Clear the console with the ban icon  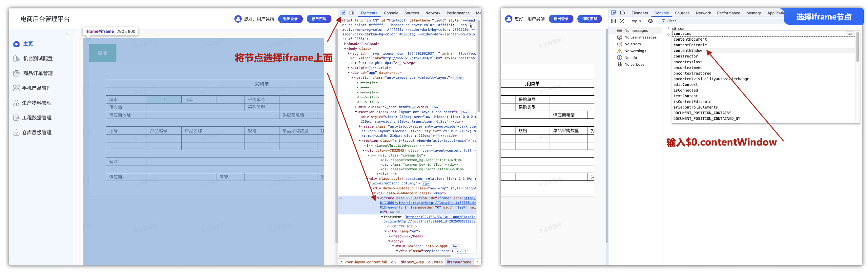pyautogui.click(x=622, y=21)
